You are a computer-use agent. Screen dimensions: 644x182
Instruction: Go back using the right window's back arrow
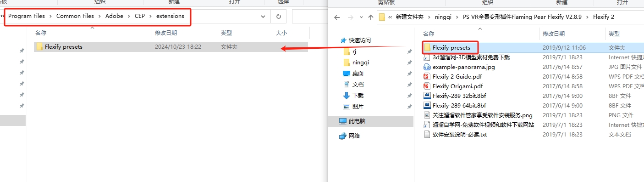337,17
